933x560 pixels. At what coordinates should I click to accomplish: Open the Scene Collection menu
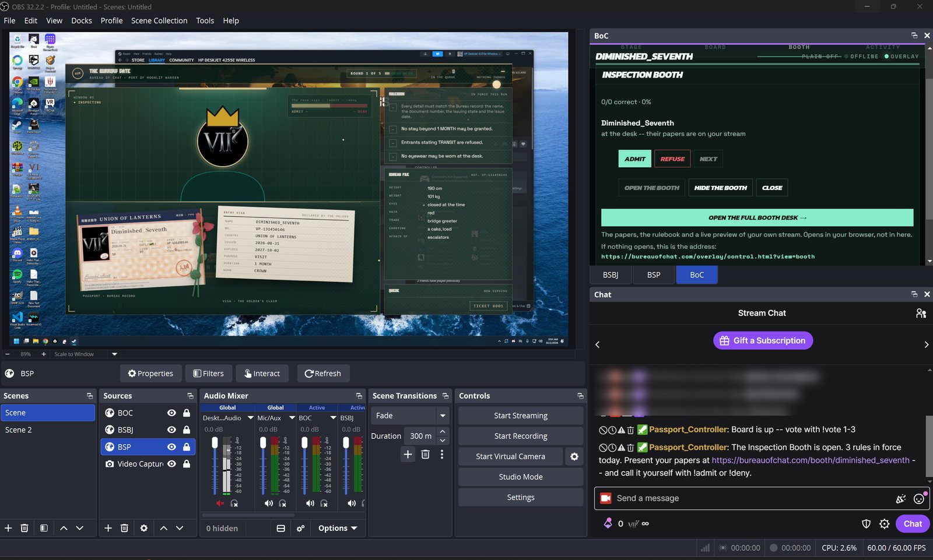tap(159, 20)
